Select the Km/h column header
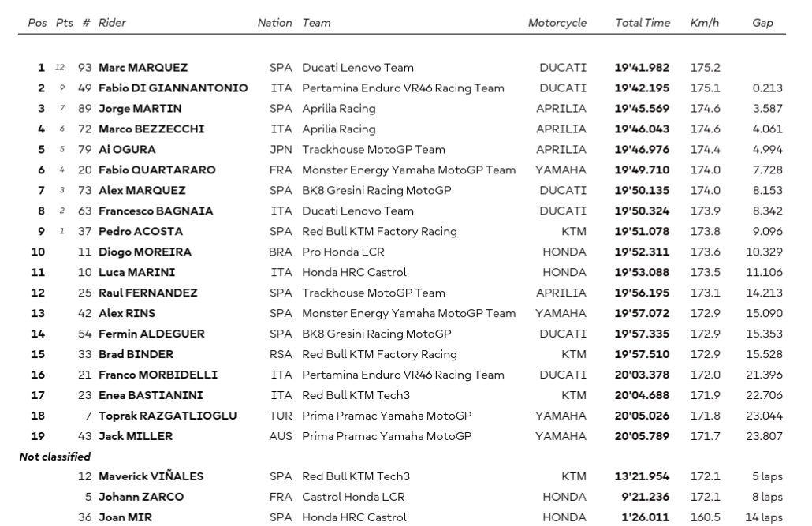This screenshot has height=526, width=812. pyautogui.click(x=705, y=23)
